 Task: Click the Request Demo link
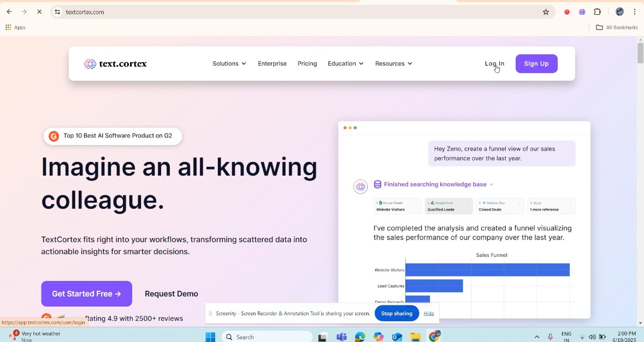pos(172,293)
